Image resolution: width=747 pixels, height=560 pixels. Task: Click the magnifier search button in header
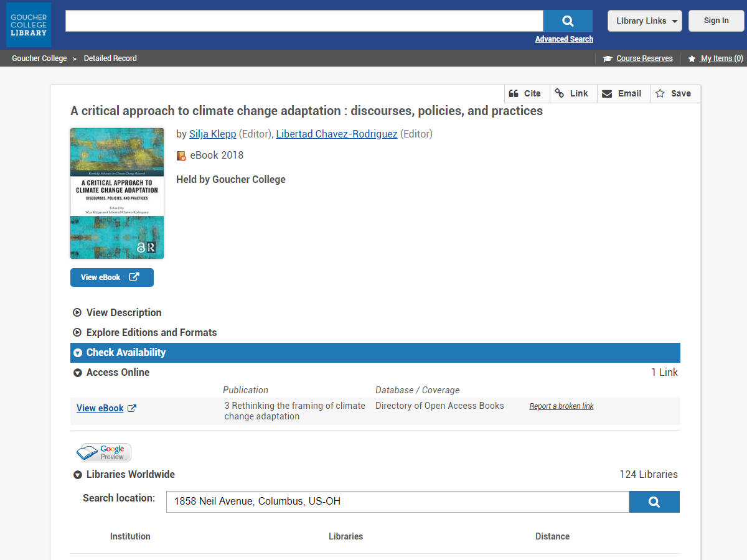coord(567,21)
